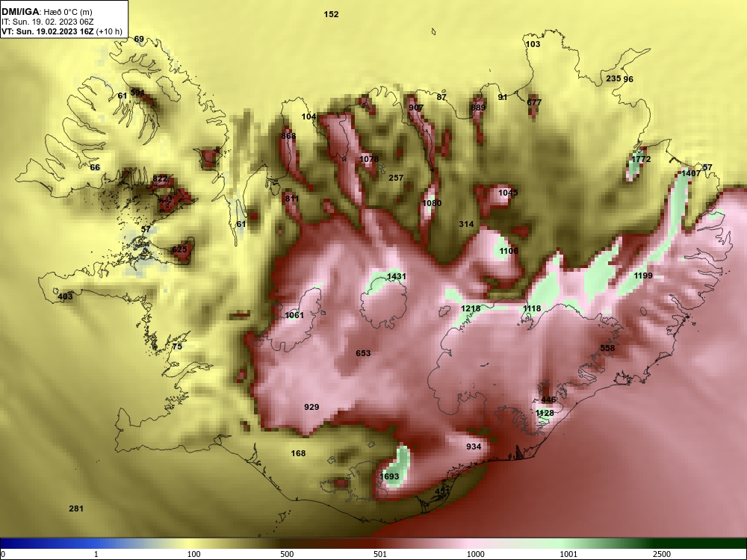
Task: Click the 314 value label
Action: (x=466, y=224)
